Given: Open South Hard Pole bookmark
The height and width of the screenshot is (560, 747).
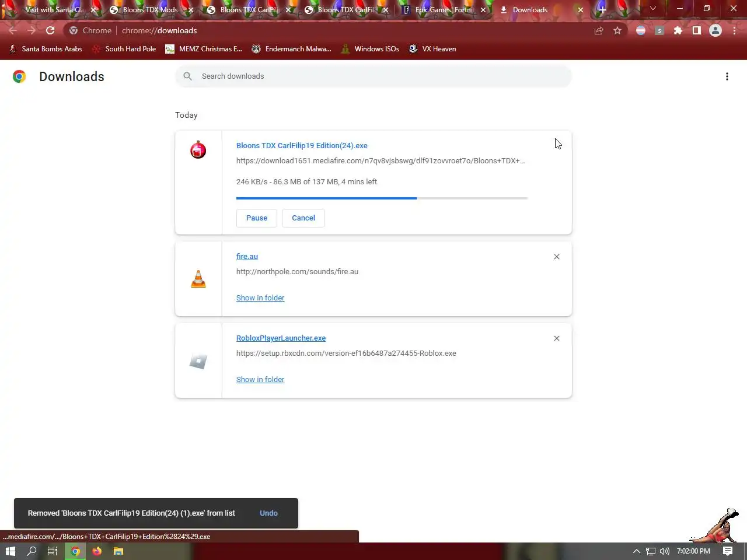Looking at the screenshot, I should 124,49.
